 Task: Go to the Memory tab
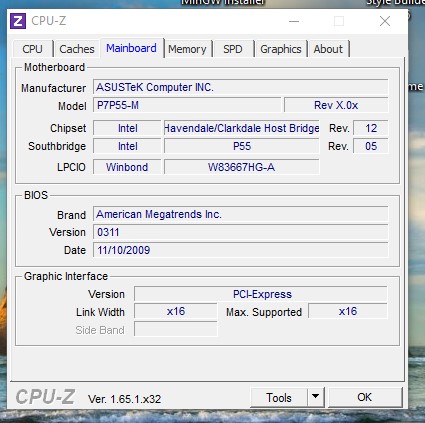187,49
